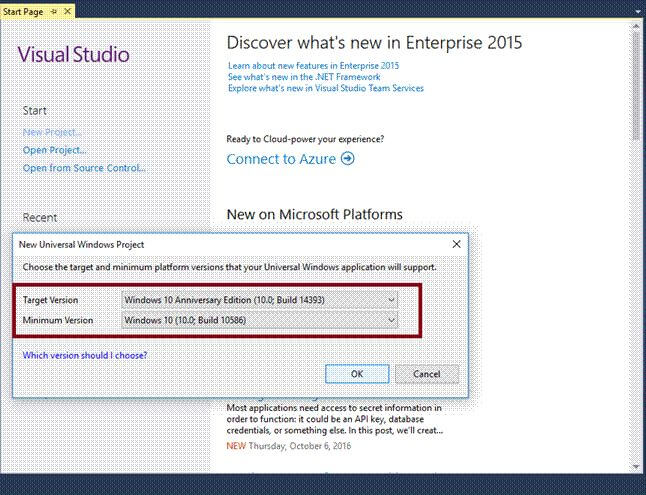
Task: Pin the Start Page tab
Action: coord(54,12)
